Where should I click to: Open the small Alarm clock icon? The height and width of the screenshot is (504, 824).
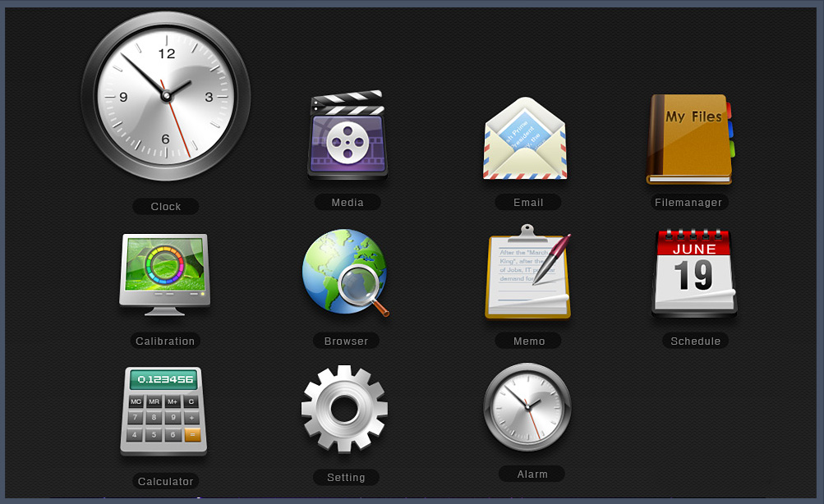tap(527, 407)
